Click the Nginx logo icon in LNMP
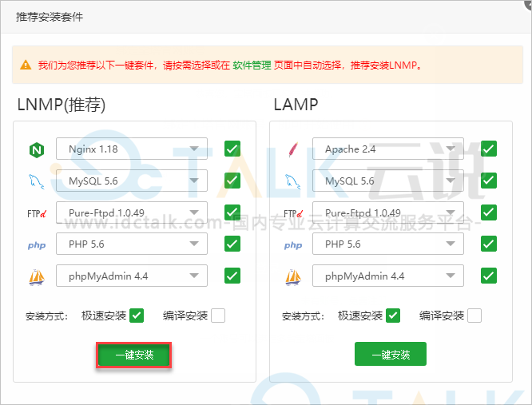Viewport: 532px width, 405px height. 37,149
